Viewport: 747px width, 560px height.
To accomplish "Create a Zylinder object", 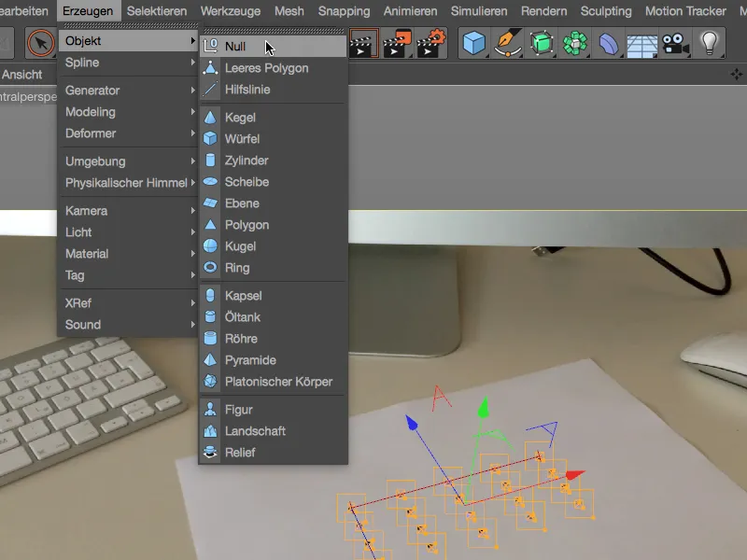I will pyautogui.click(x=273, y=161).
